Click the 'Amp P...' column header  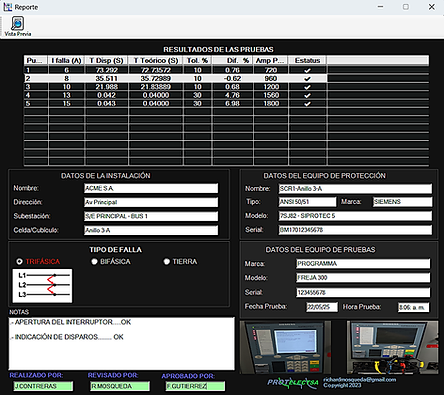[270, 60]
